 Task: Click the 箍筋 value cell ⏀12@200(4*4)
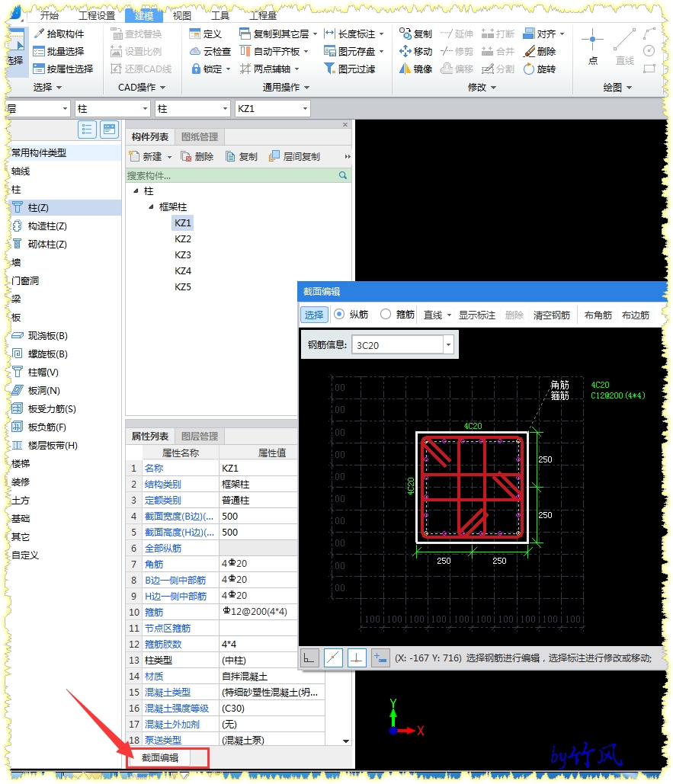click(x=258, y=612)
